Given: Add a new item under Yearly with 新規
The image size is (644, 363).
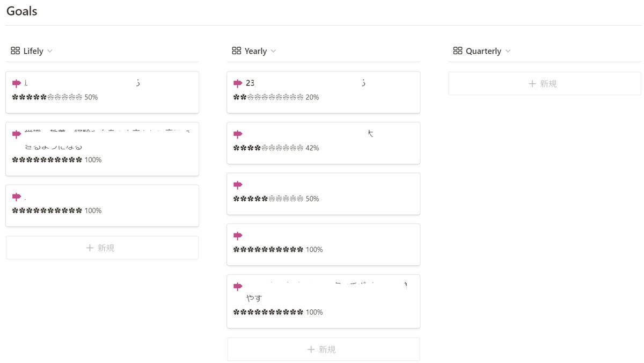Looking at the screenshot, I should tap(323, 349).
